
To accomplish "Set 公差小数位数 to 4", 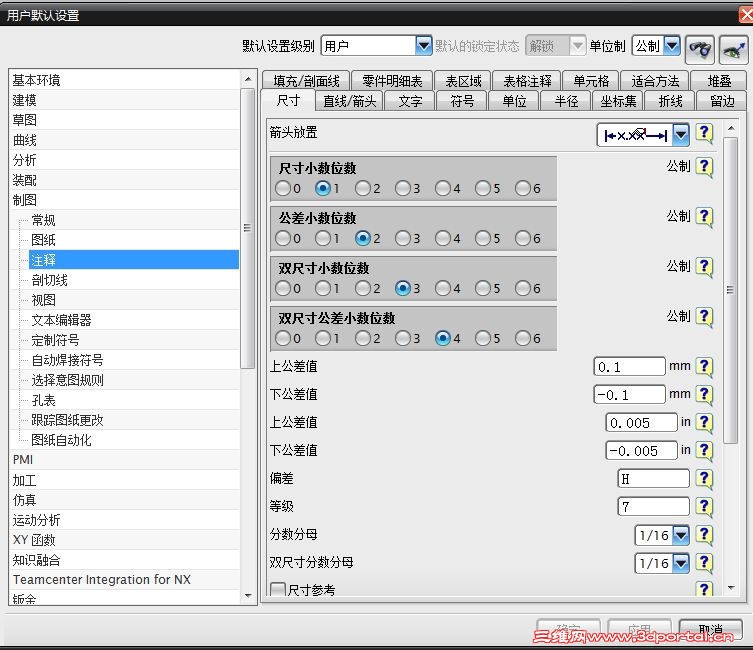I will (442, 238).
